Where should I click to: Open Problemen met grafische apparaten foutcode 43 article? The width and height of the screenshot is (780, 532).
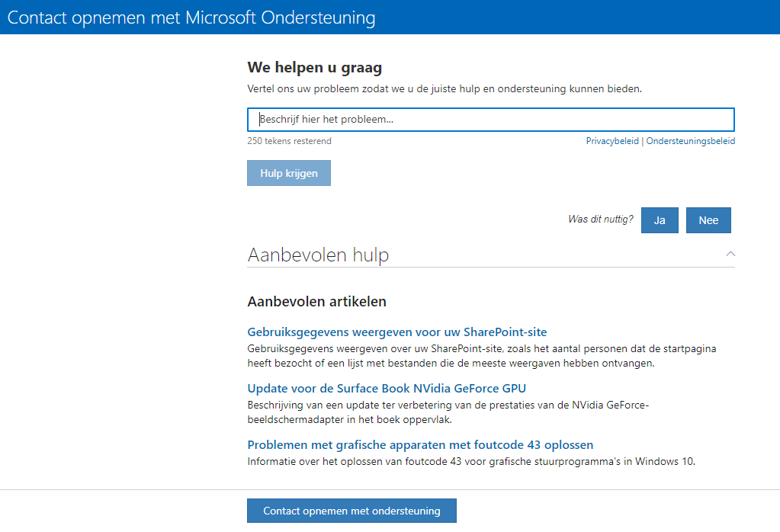[420, 444]
